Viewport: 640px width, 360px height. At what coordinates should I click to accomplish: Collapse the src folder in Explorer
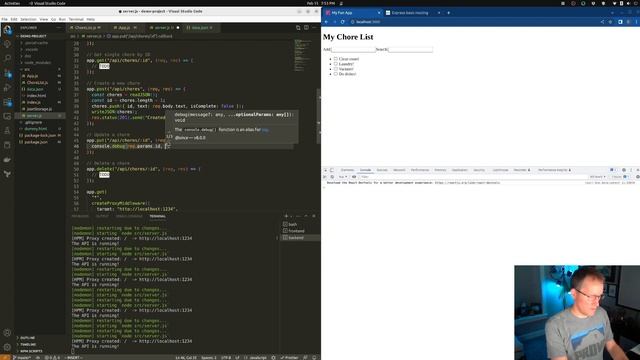point(27,69)
